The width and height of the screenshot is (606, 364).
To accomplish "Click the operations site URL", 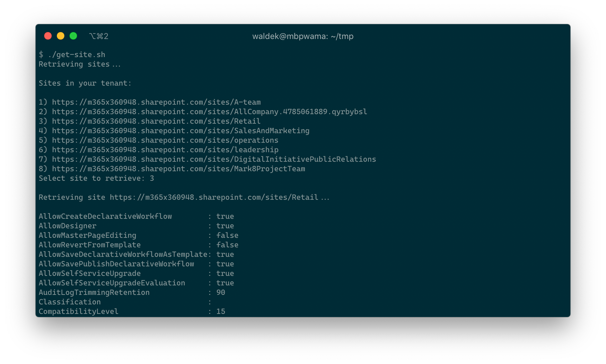I will pyautogui.click(x=165, y=140).
